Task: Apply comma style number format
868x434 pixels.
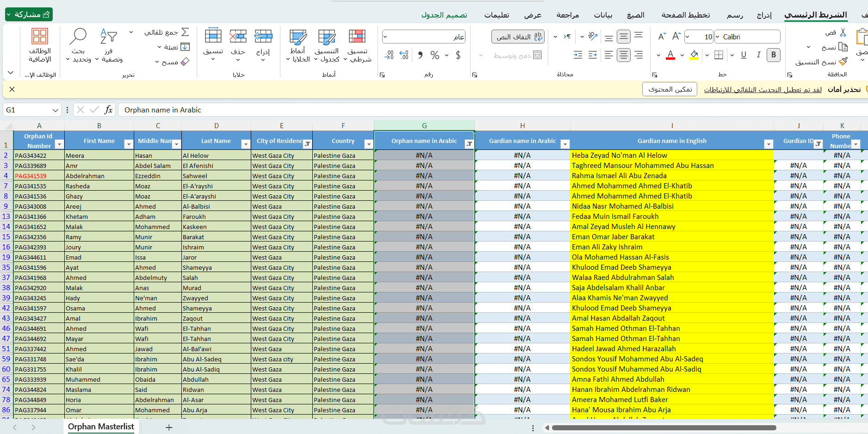Action: point(420,55)
